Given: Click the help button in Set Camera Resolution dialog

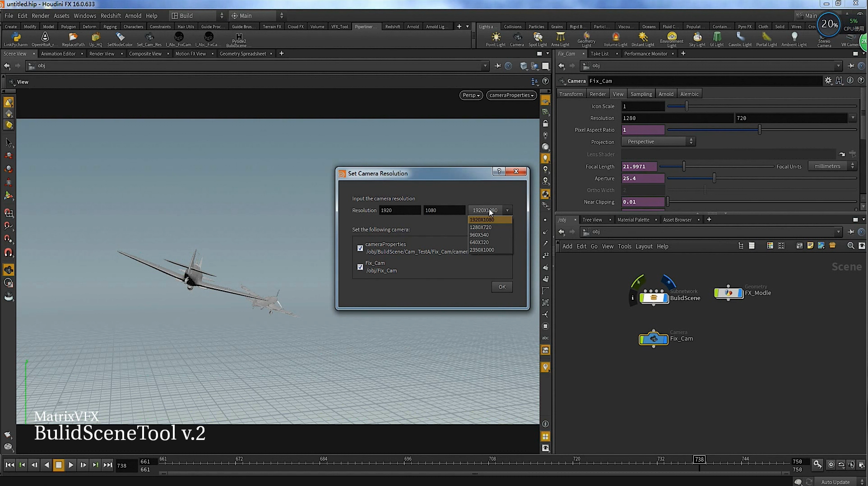Looking at the screenshot, I should [499, 171].
